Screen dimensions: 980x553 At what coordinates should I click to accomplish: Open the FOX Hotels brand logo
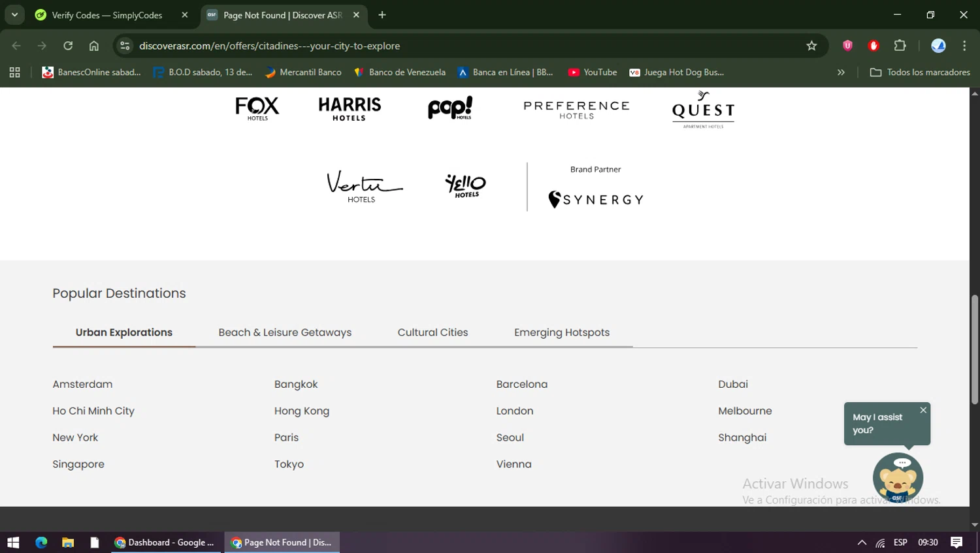click(257, 109)
